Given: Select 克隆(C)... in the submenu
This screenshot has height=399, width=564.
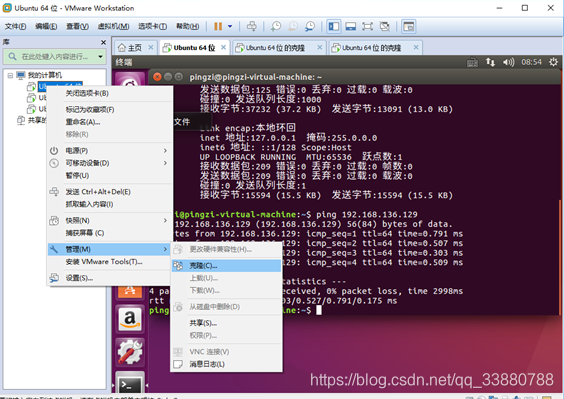Looking at the screenshot, I should [226, 266].
